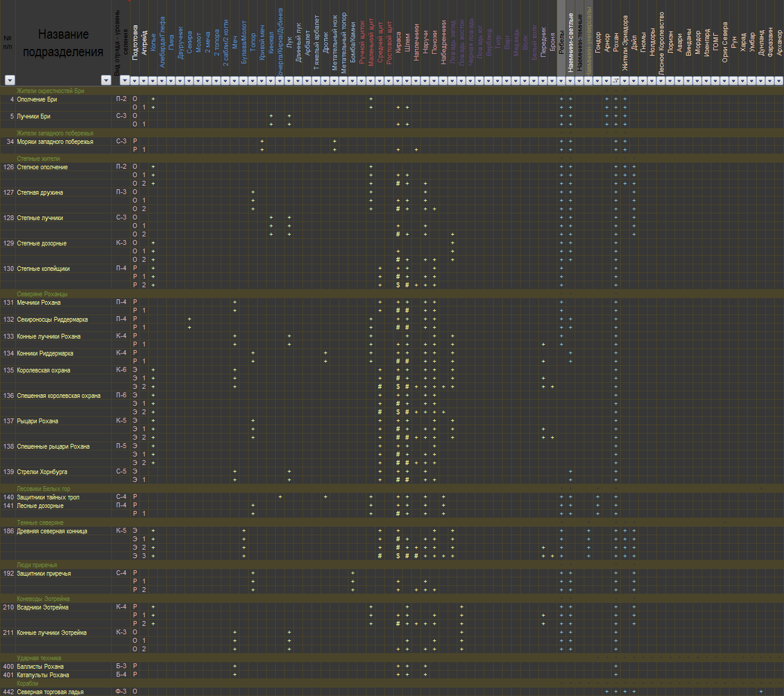The image size is (784, 696).
Task: Select the Коневоды Эотрейма group header
Action: pyautogui.click(x=63, y=599)
